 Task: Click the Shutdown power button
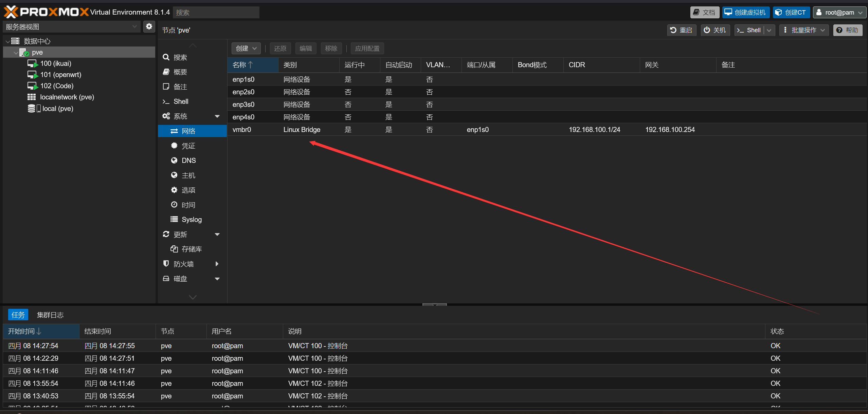tap(715, 30)
